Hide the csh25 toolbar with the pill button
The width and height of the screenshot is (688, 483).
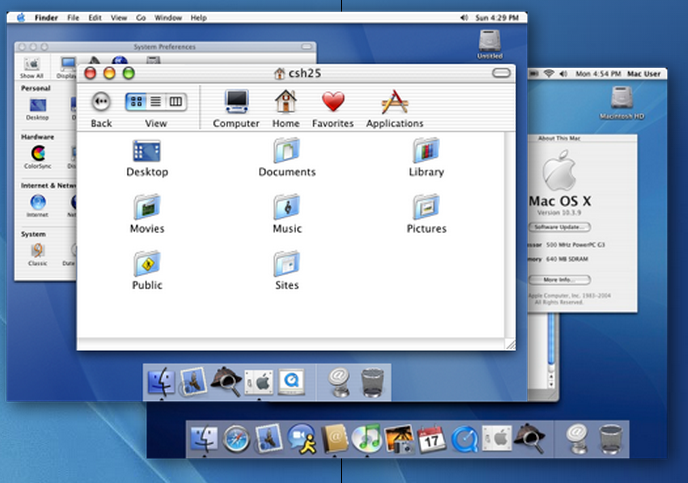(501, 73)
